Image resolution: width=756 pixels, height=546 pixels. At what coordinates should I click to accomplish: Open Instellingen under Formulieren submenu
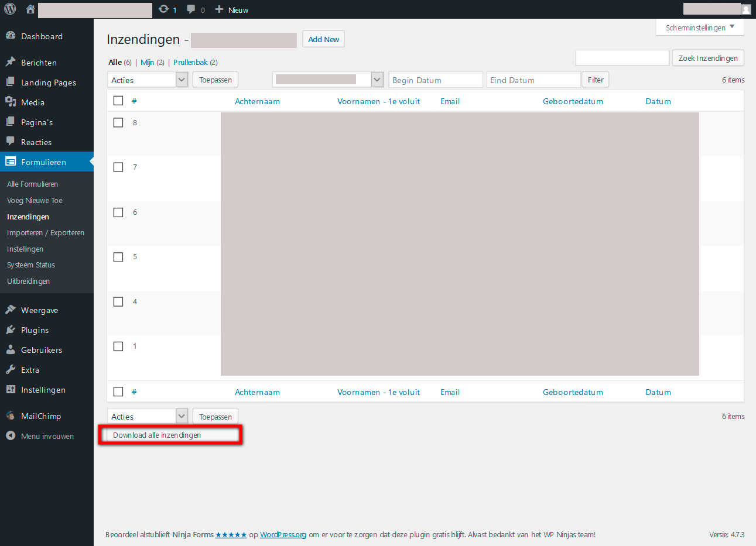25,249
